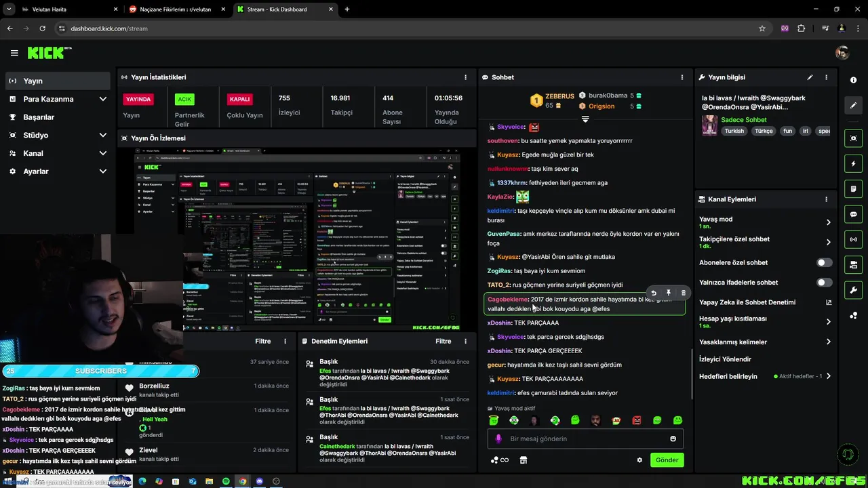Open Yasaklanmış kelimeler arrow
Image resolution: width=868 pixels, height=488 pixels.
pyautogui.click(x=828, y=342)
